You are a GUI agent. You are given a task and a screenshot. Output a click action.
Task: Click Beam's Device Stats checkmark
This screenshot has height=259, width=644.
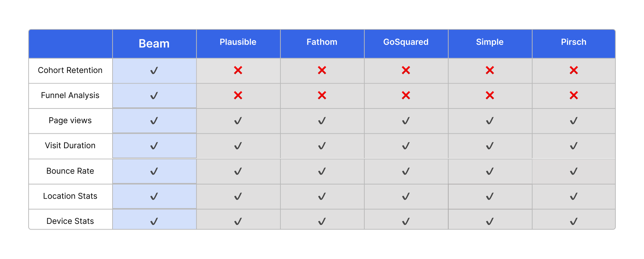click(154, 222)
